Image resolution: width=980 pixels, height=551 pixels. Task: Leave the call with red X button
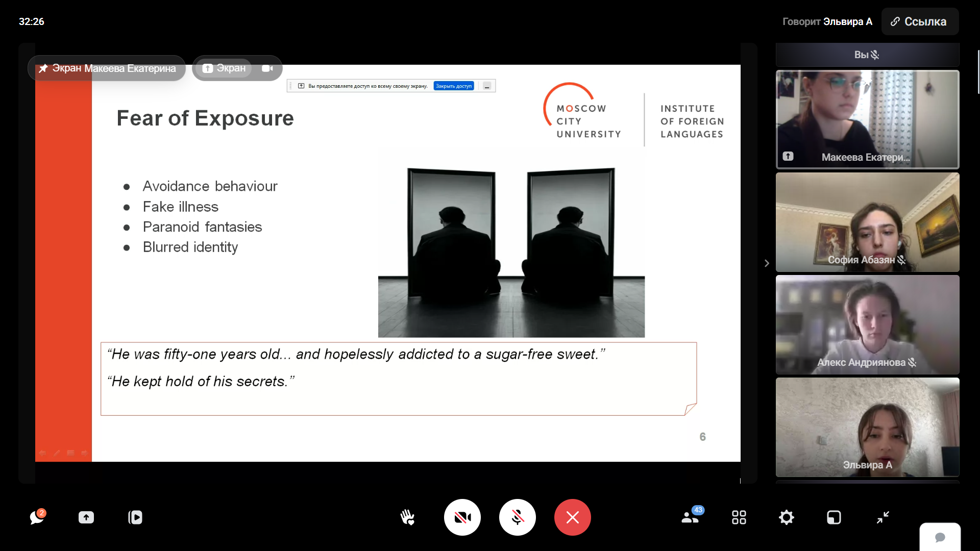point(573,517)
